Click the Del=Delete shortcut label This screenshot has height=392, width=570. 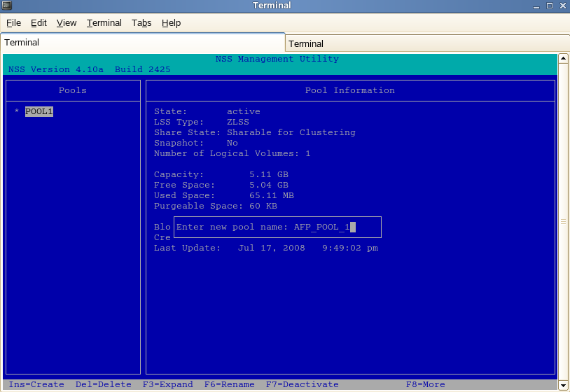pyautogui.click(x=103, y=384)
